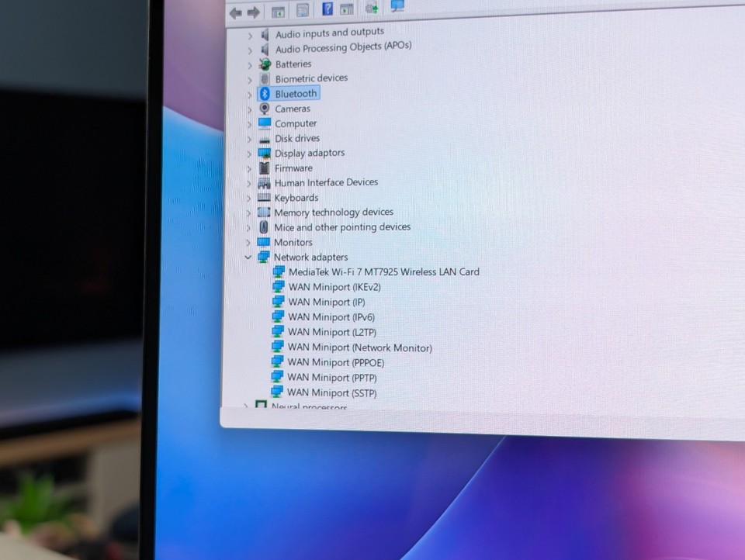Expand the Disk drives node
745x560 pixels.
click(249, 140)
